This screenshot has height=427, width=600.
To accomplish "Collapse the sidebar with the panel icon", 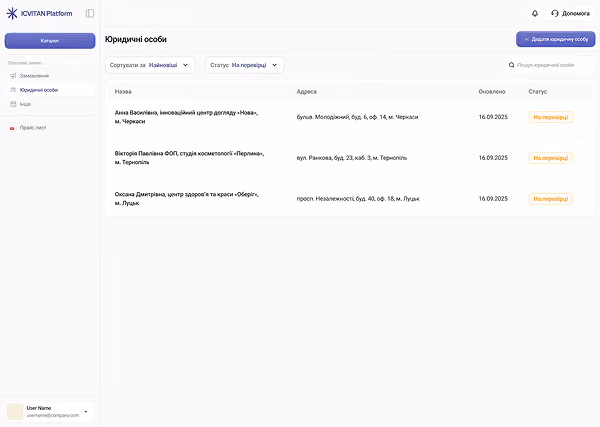I will pos(90,13).
